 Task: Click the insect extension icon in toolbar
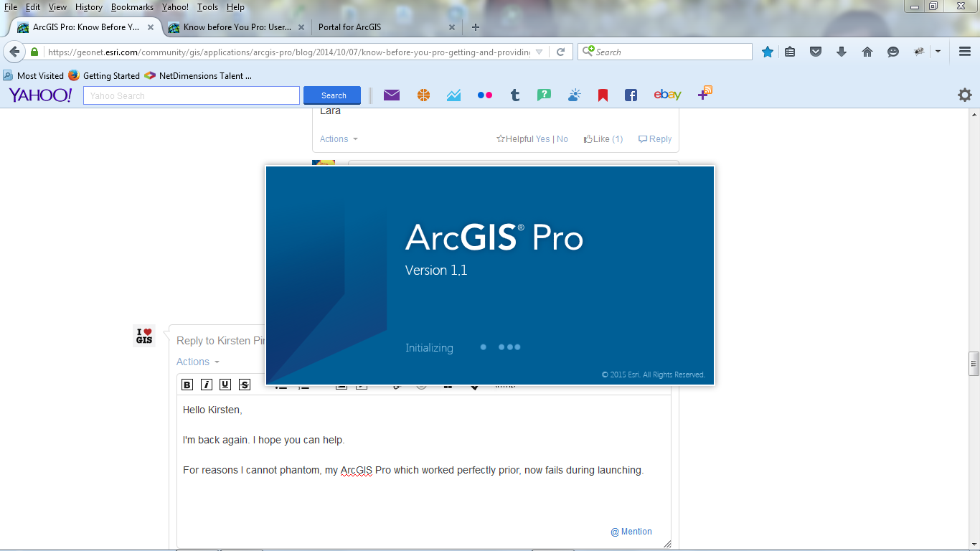point(919,52)
